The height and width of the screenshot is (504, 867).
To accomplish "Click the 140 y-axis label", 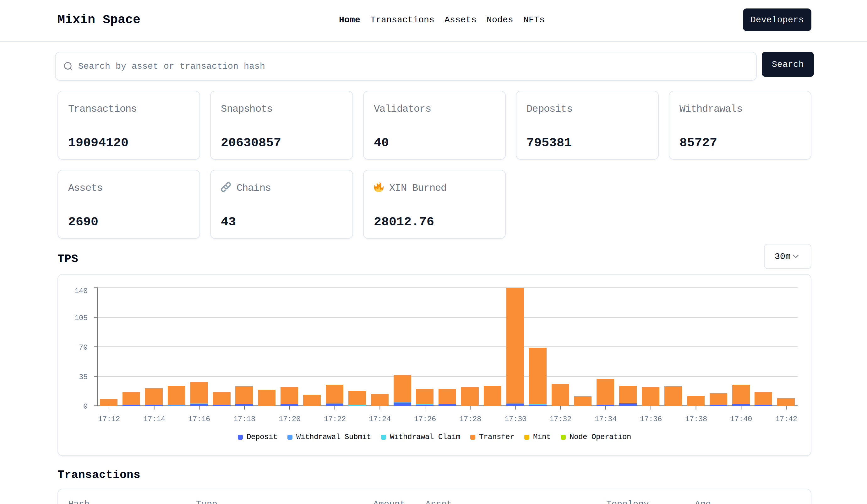I will click(x=81, y=291).
